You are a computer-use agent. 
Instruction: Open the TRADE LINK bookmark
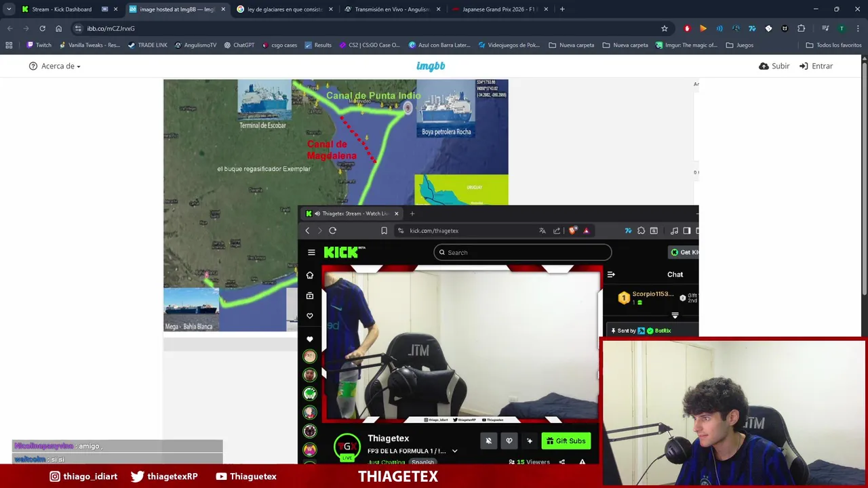coord(148,45)
